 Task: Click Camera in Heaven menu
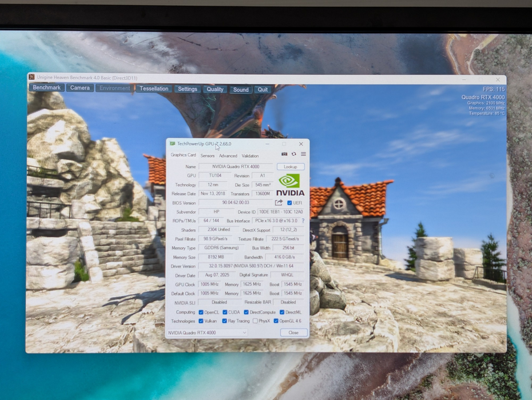[80, 88]
